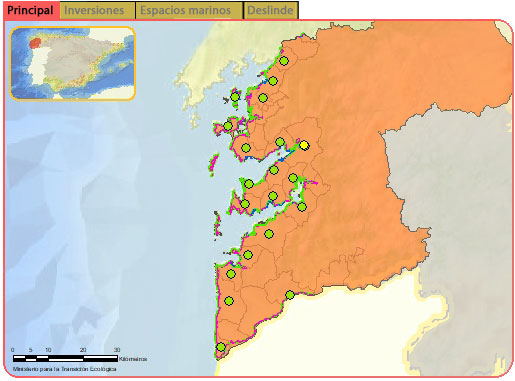
Task: Click the yellow circle marker
Action: (x=304, y=145)
